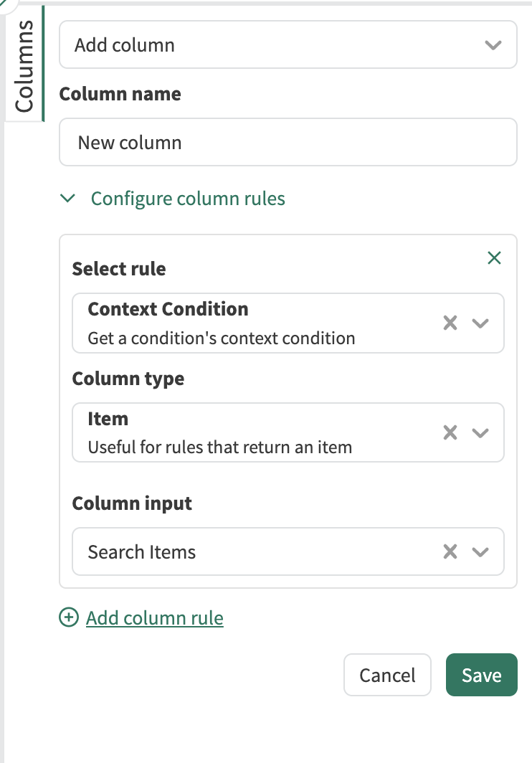Expand the Column input dropdown arrow
This screenshot has width=532, height=763.
tap(480, 552)
